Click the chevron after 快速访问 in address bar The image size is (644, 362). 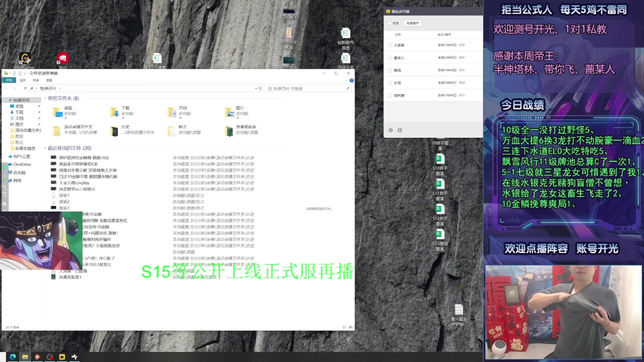tap(60, 88)
